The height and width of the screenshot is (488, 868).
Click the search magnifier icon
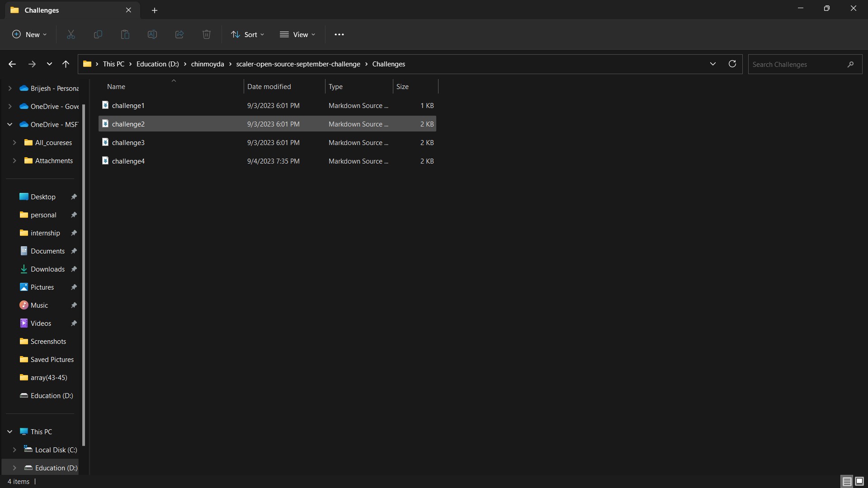click(850, 64)
